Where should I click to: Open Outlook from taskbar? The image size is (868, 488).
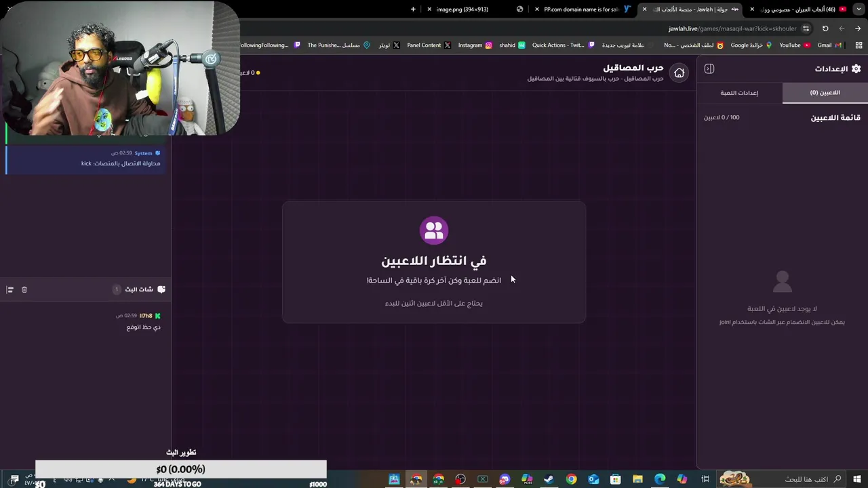point(593,479)
